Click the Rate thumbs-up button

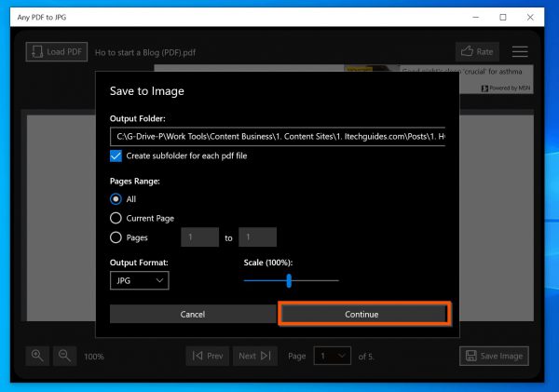[477, 52]
